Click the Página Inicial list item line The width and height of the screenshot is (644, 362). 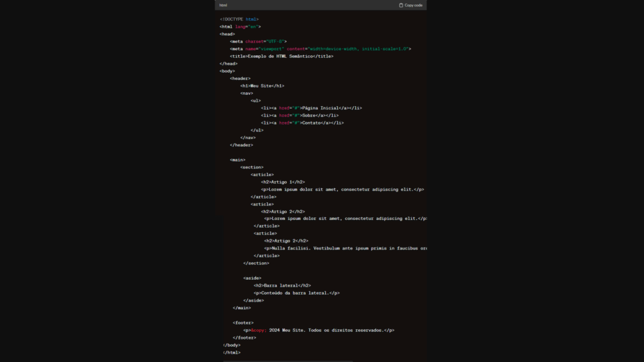click(311, 108)
